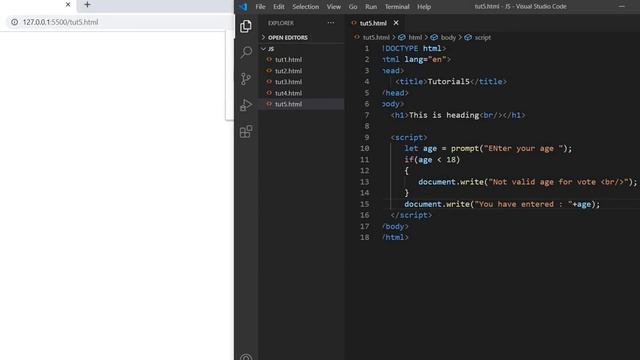Open the Edit menu

tap(279, 7)
